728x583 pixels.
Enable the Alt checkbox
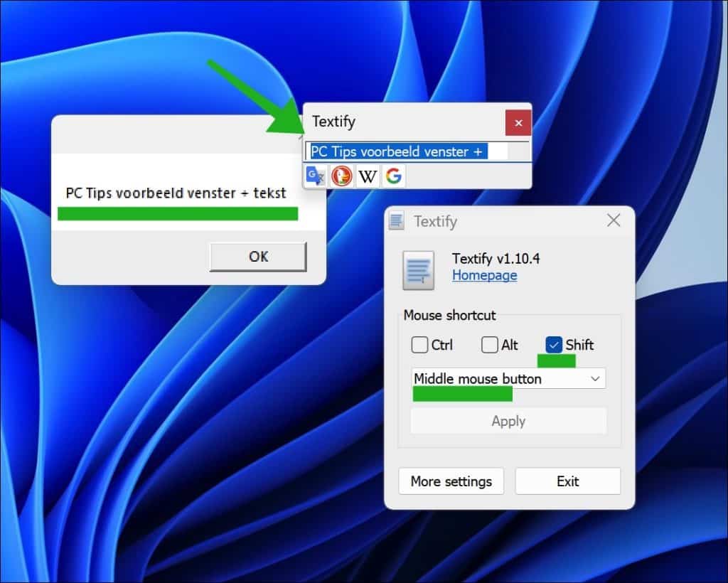(489, 345)
